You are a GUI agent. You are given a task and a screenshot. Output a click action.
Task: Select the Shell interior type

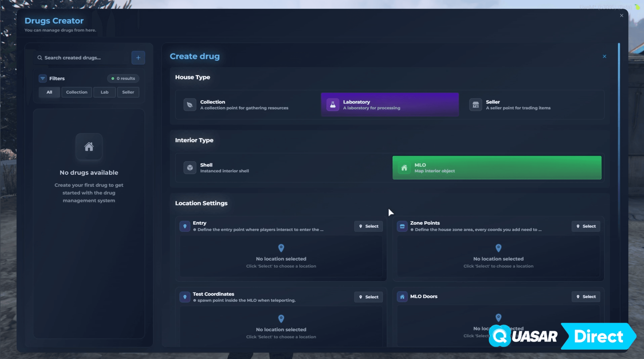282,168
